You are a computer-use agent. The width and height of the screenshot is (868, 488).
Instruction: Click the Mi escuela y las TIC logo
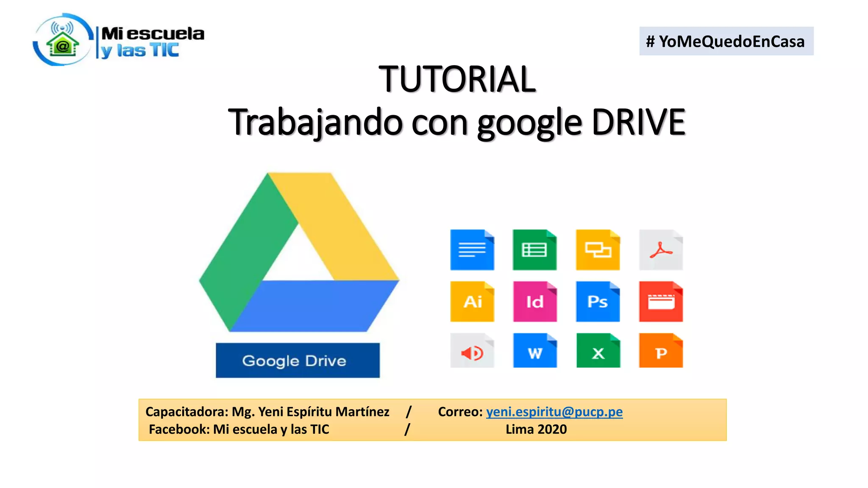(x=119, y=40)
